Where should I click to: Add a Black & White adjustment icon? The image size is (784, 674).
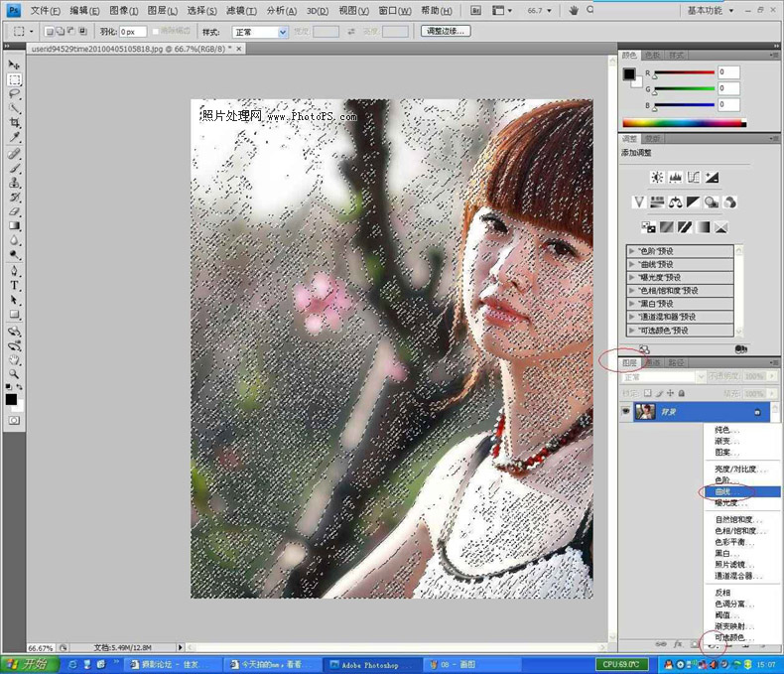(694, 202)
